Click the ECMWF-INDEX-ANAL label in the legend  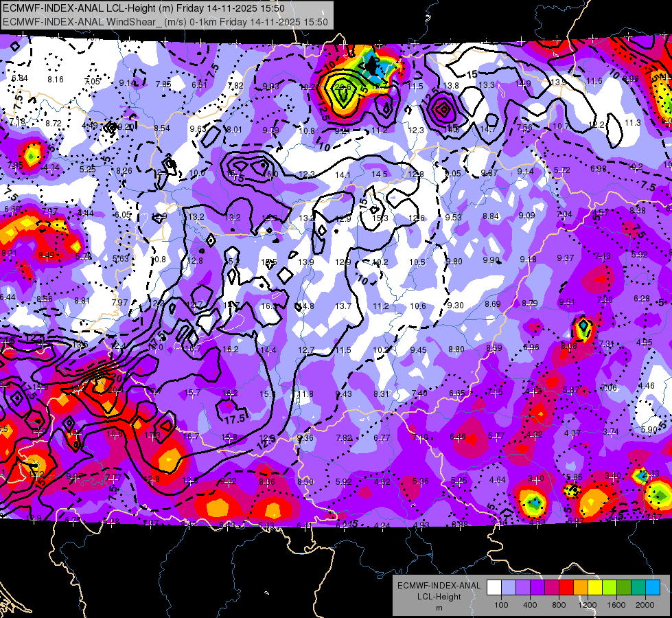(439, 586)
